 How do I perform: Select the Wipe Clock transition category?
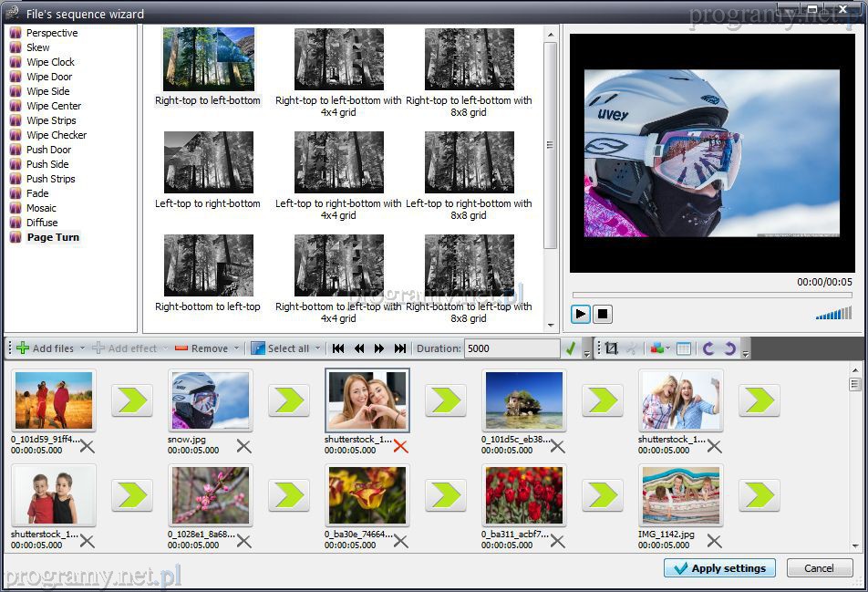(50, 62)
